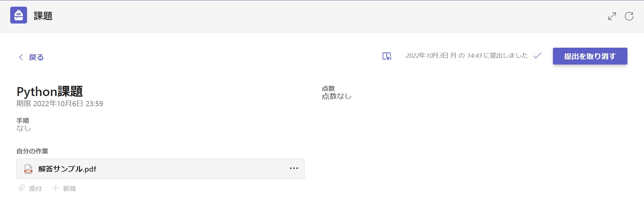The height and width of the screenshot is (213, 644).
Task: Expand the assignment view to full screen
Action: tap(612, 16)
